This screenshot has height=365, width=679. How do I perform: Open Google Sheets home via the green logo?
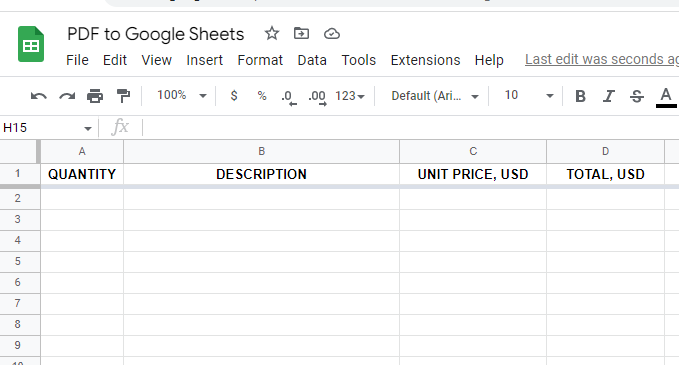(x=31, y=44)
